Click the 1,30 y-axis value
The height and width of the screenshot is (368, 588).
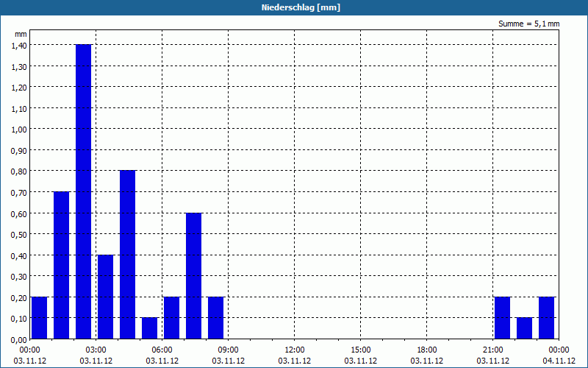[19, 66]
